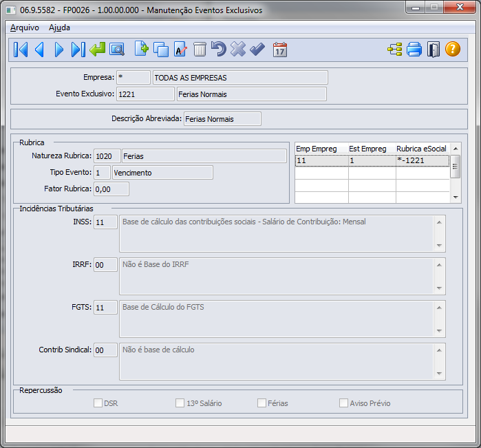
Task: Click the Descrição Abreviada field
Action: tap(223, 119)
